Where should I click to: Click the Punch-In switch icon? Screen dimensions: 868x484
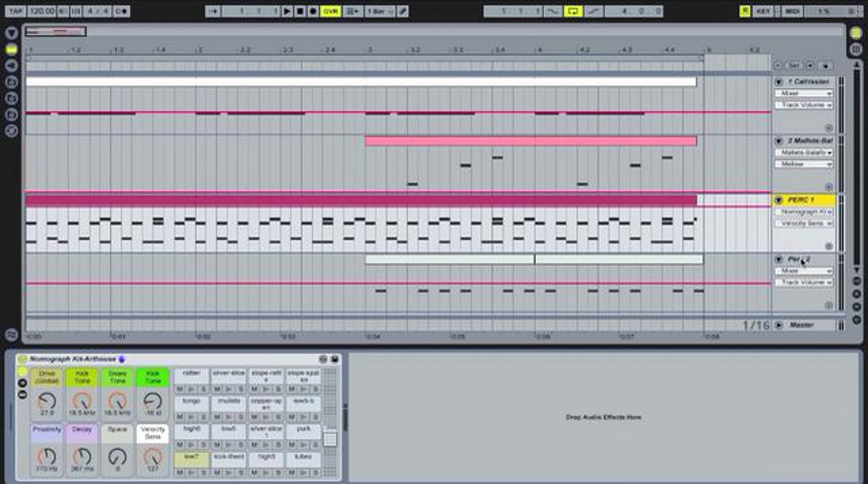pyautogui.click(x=553, y=11)
